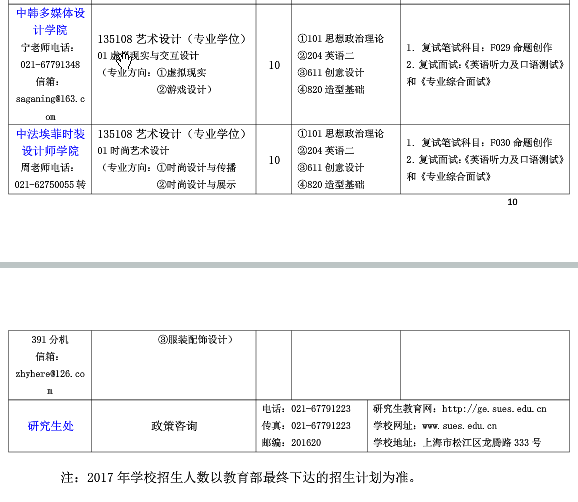Select the zhyhere@126.com email text
The image size is (578, 502).
pyautogui.click(x=50, y=382)
